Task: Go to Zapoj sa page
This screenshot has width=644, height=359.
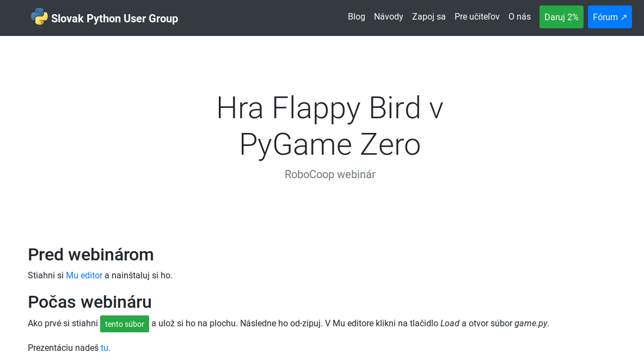Action: (x=429, y=17)
